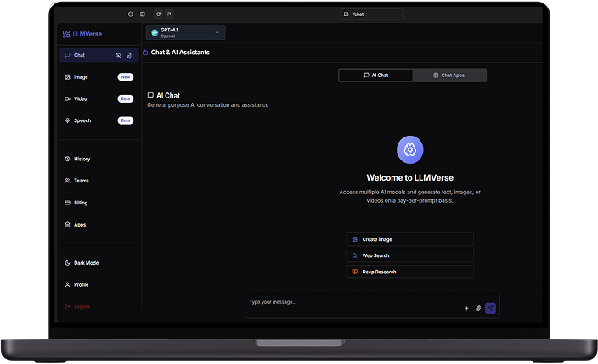The image size is (598, 364).
Task: Click the person icon beside Profile
Action: coord(67,285)
